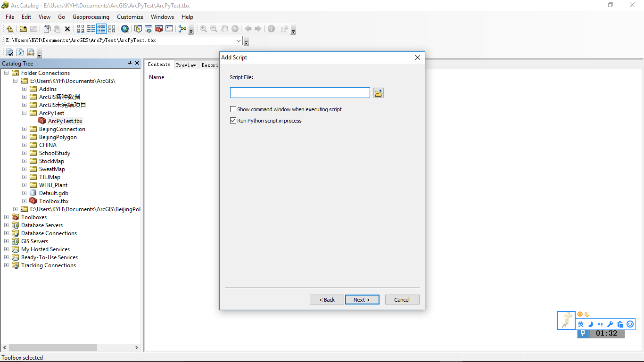Open the Geoprocessing menu
Image resolution: width=644 pixels, height=362 pixels.
click(x=91, y=17)
